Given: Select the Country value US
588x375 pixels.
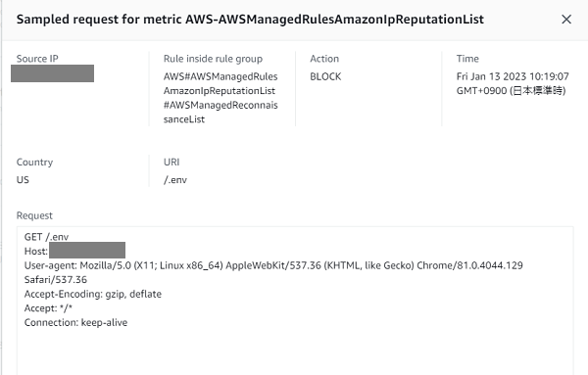Looking at the screenshot, I should click(x=23, y=180).
